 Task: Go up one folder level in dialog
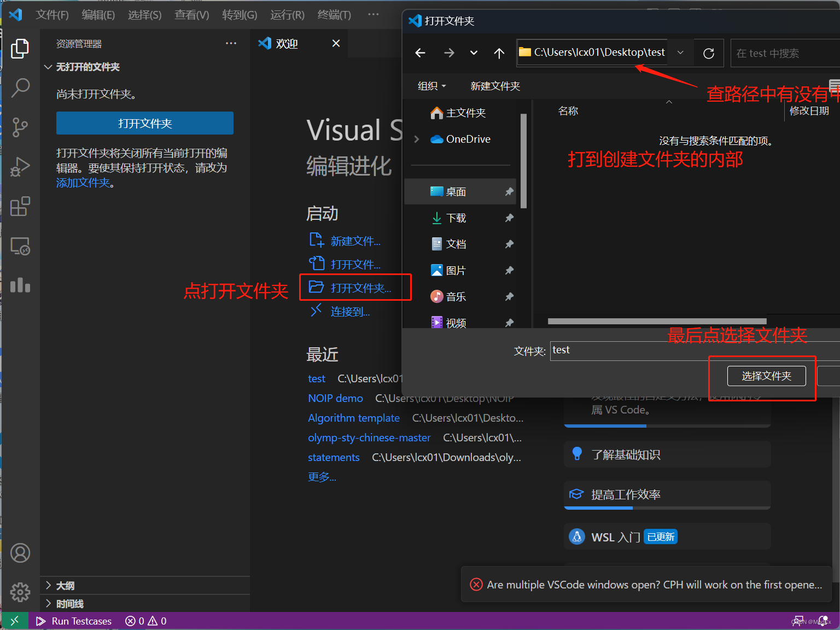coord(499,52)
